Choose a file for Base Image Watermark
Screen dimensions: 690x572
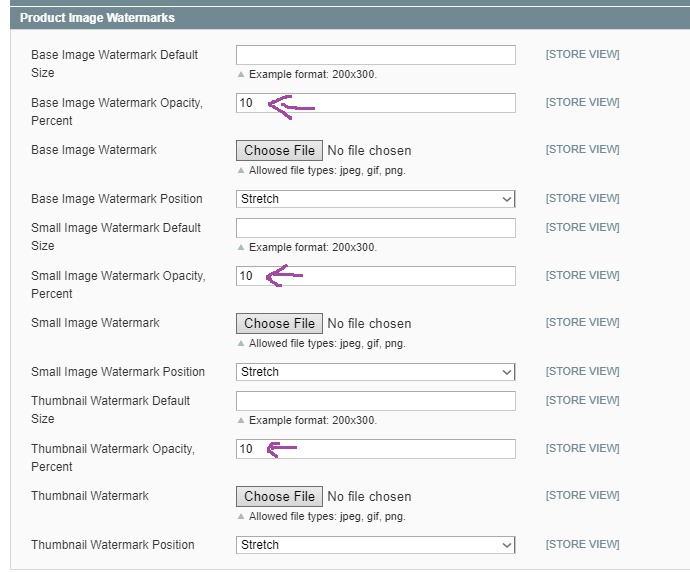point(279,151)
